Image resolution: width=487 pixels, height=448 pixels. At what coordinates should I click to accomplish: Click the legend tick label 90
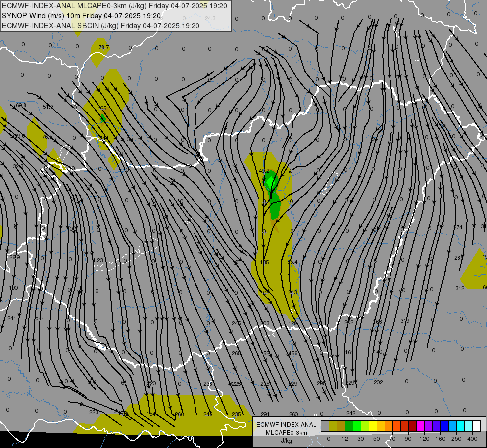click(408, 439)
